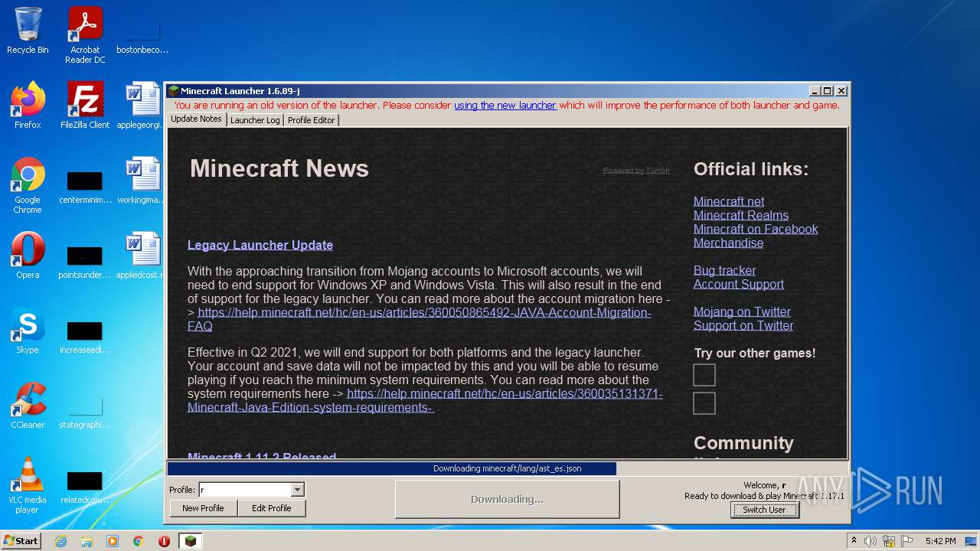Viewport: 980px width, 551px height.
Task: Select increaseedi desktop file
Action: tap(85, 336)
